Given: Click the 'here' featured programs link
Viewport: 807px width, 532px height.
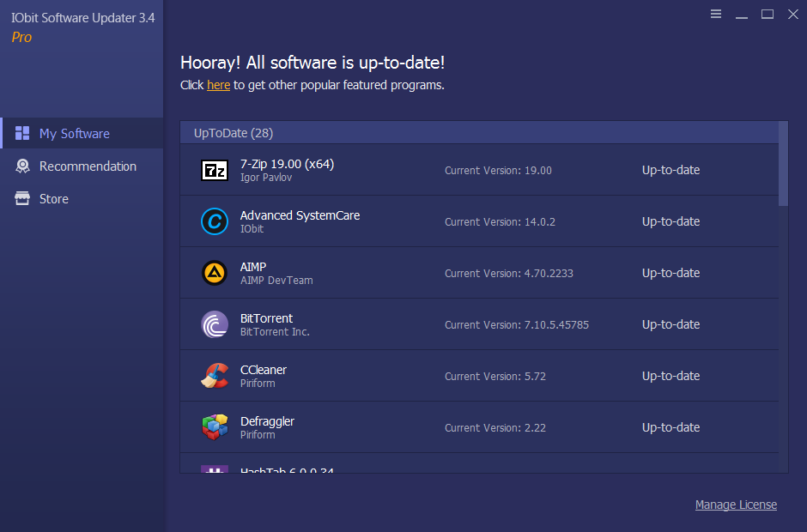Looking at the screenshot, I should (218, 85).
